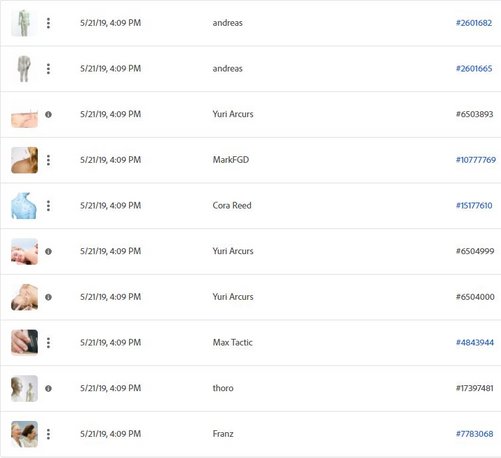The width and height of the screenshot is (501, 458).
Task: Open the three-dot menu in the Franz row
Action: coord(48,434)
